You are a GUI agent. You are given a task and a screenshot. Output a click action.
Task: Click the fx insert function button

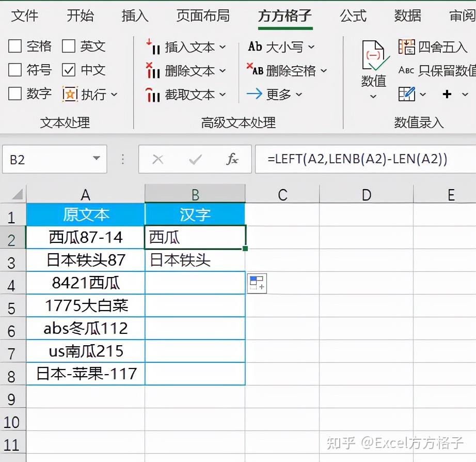[x=232, y=159]
